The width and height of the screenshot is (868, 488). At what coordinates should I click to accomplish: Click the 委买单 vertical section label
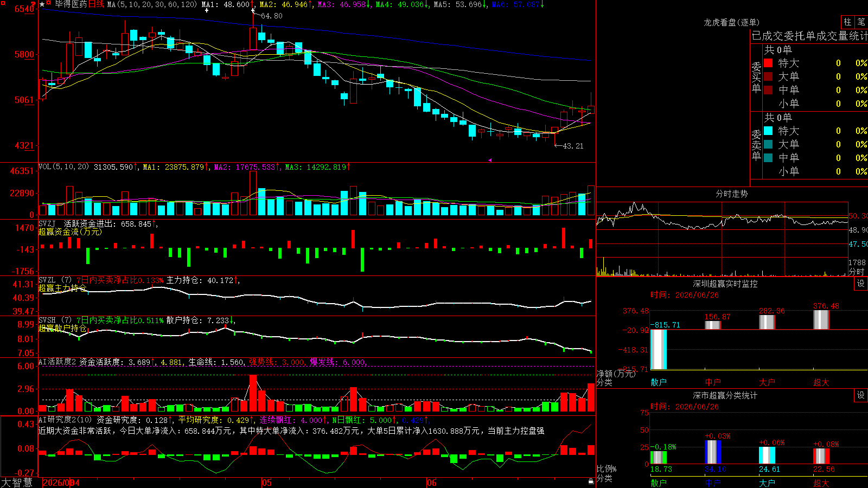(x=756, y=77)
